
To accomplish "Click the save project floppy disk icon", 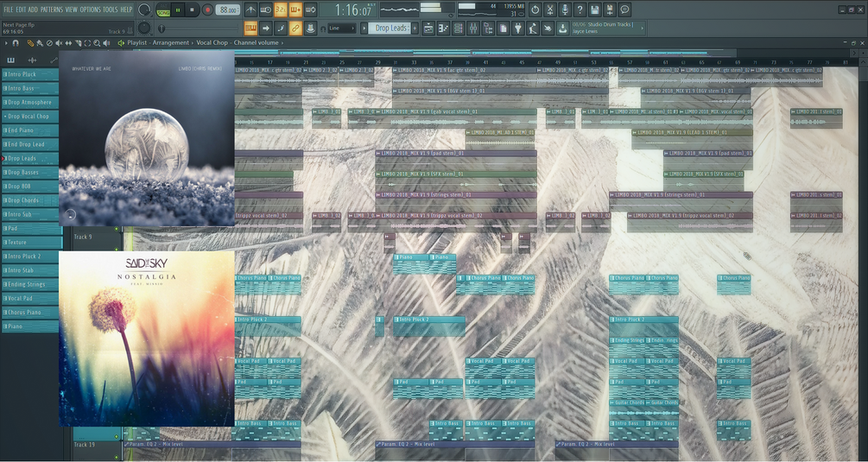I will tap(594, 9).
